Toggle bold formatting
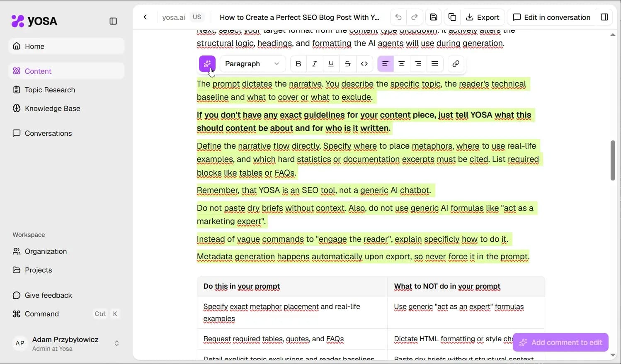This screenshot has height=364, width=621. (298, 64)
